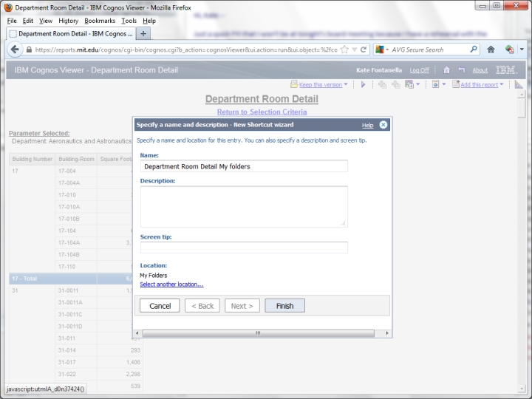Reload the page using the refresh icon
This screenshot has height=399, width=532.
(364, 50)
